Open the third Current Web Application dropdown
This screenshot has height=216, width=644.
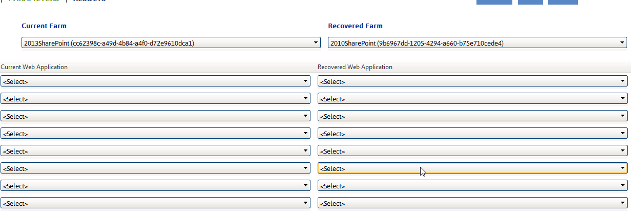pos(155,116)
